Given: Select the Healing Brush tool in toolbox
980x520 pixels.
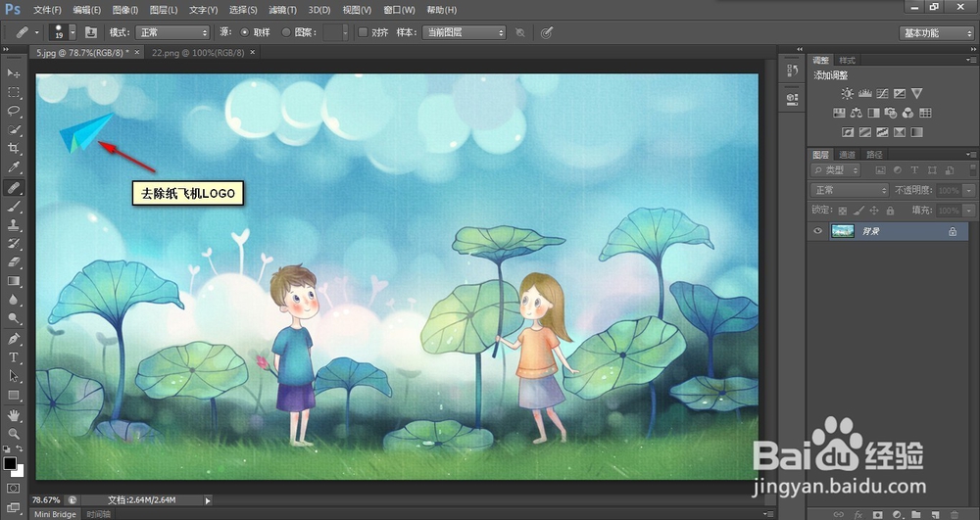Looking at the screenshot, I should click(13, 187).
